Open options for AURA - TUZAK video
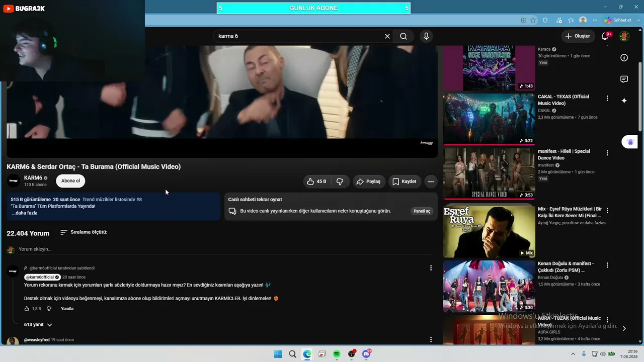 (607, 320)
